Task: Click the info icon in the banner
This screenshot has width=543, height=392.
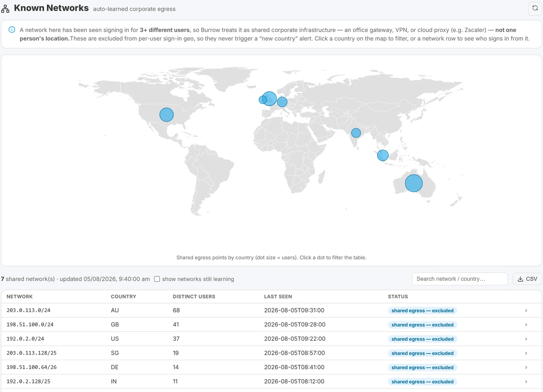Action: click(x=12, y=30)
